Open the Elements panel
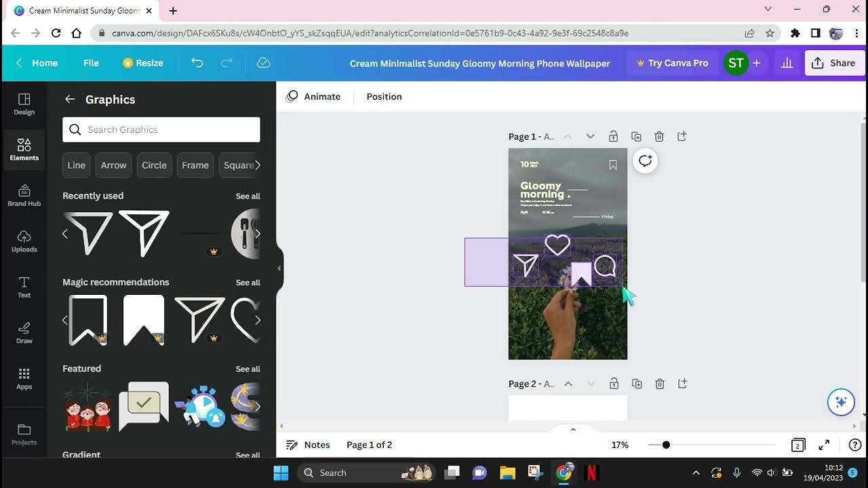 [24, 150]
